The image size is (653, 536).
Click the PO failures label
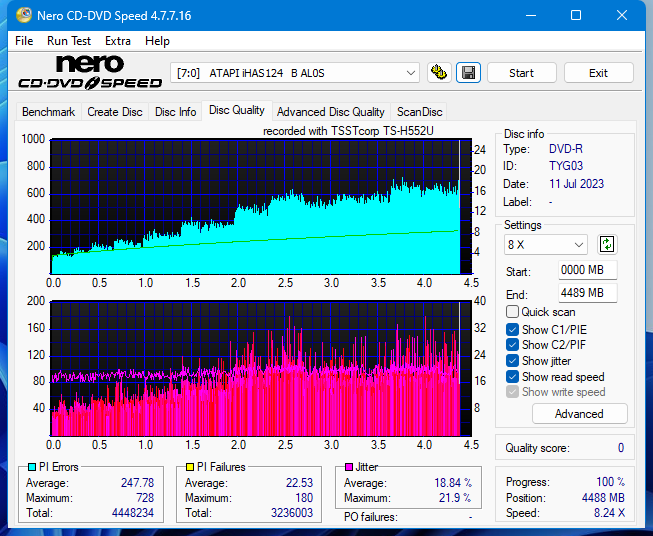pyautogui.click(x=371, y=517)
